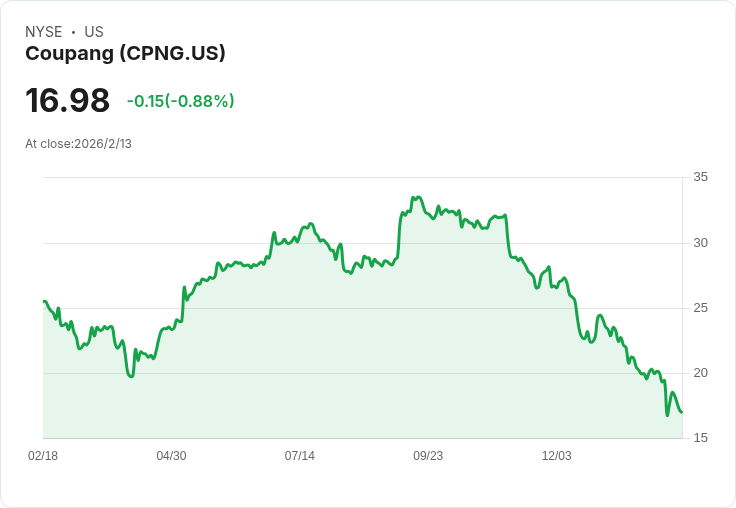Screen dimensions: 736x508
Task: Pick the 12/03 date axis label
Action: [557, 456]
